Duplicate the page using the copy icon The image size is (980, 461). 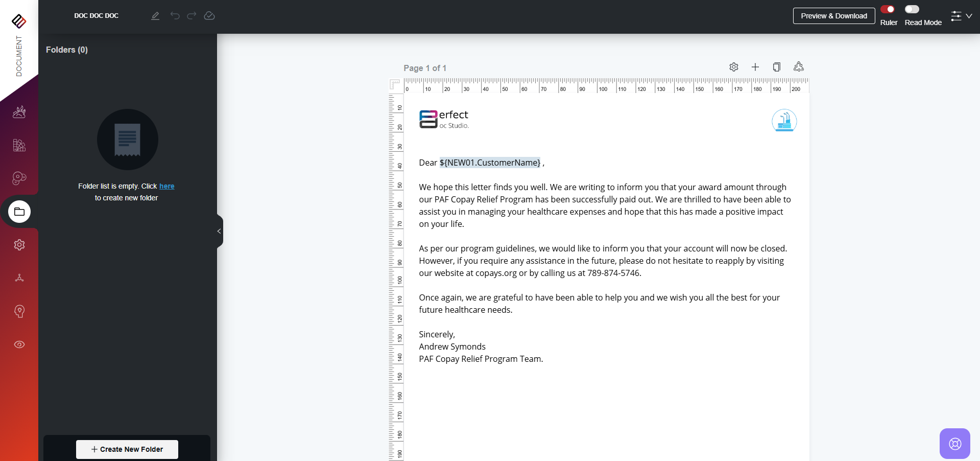777,67
